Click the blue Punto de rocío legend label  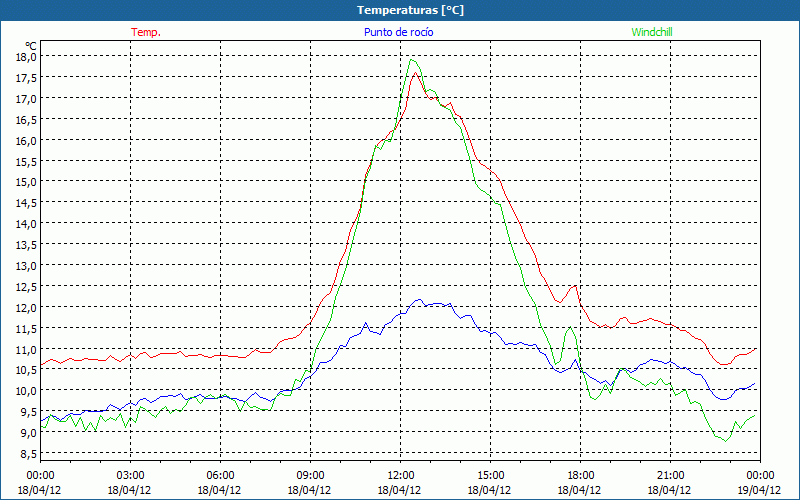click(x=398, y=32)
